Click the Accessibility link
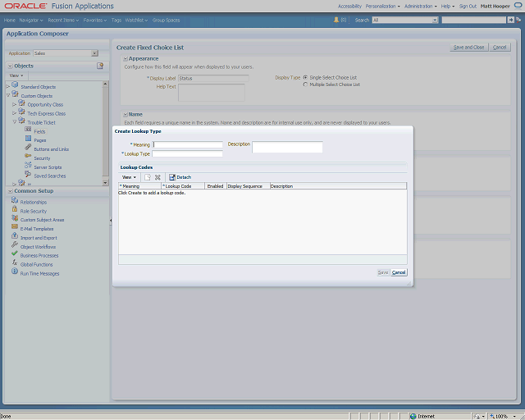Image resolution: width=525 pixels, height=420 pixels. tap(349, 6)
